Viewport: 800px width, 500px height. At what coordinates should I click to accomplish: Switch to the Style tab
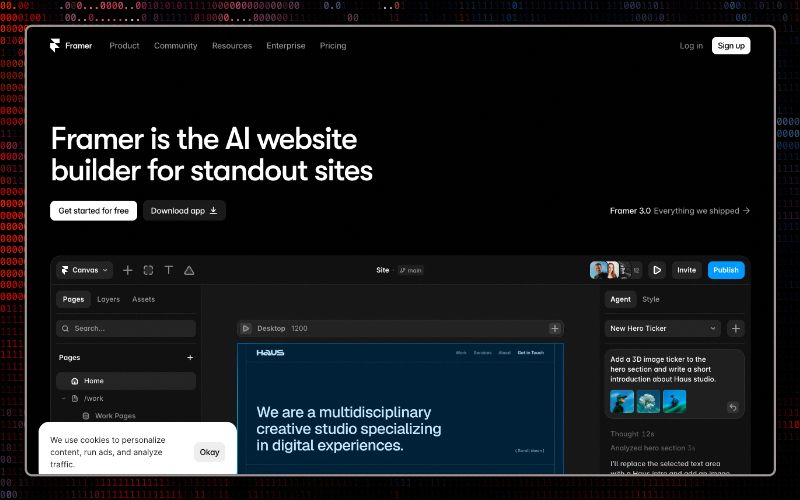coord(651,299)
